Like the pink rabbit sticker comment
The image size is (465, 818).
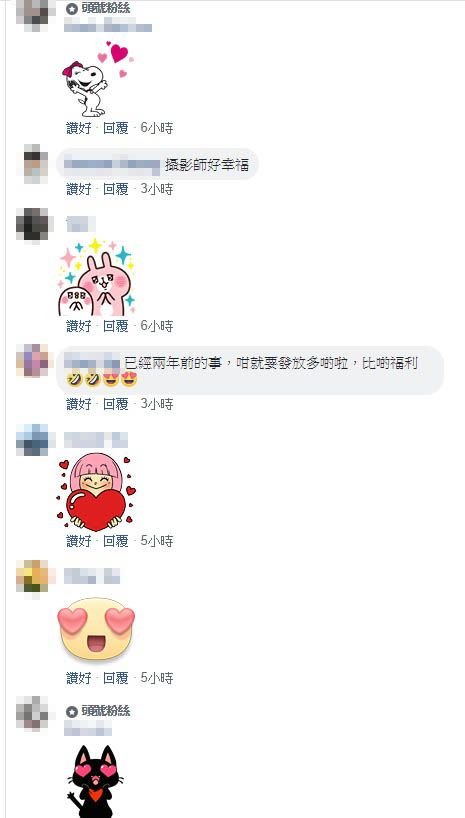(x=79, y=326)
